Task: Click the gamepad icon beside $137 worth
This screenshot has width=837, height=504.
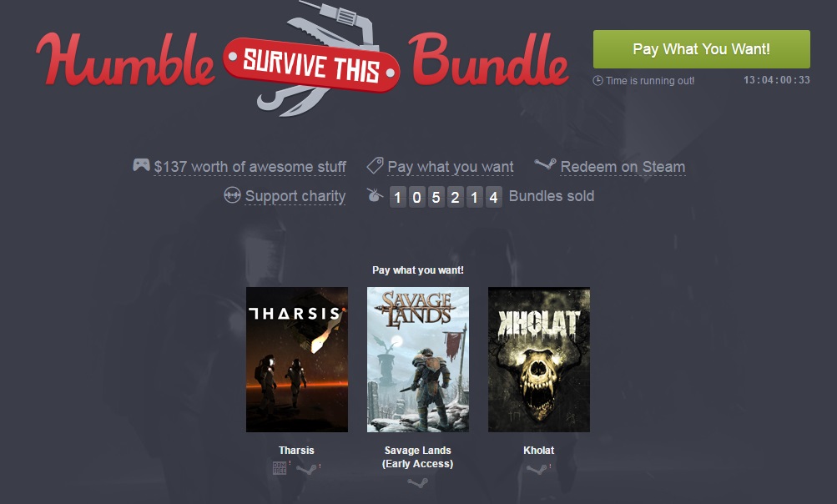Action: 142,165
